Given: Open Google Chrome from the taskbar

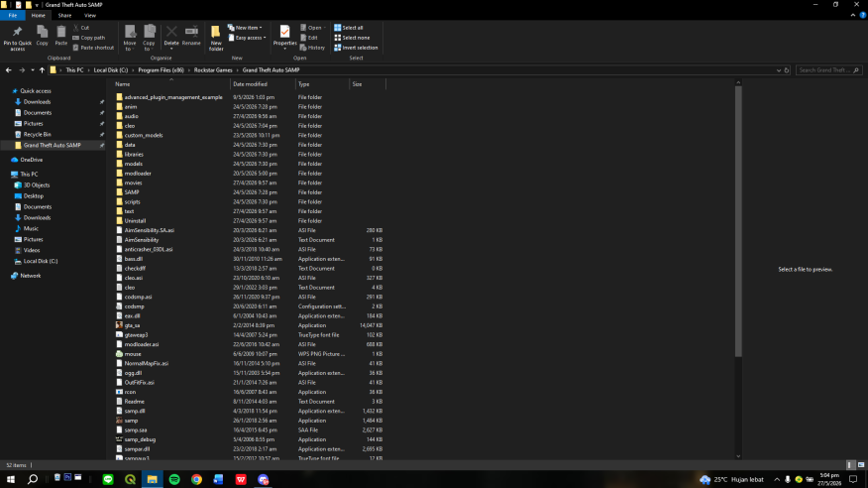Looking at the screenshot, I should click(196, 479).
